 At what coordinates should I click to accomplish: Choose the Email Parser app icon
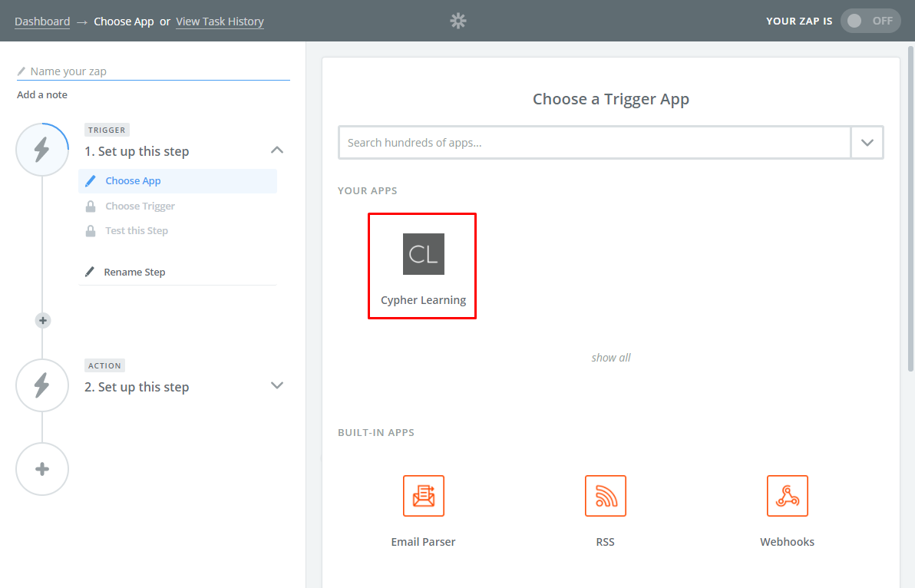(424, 496)
